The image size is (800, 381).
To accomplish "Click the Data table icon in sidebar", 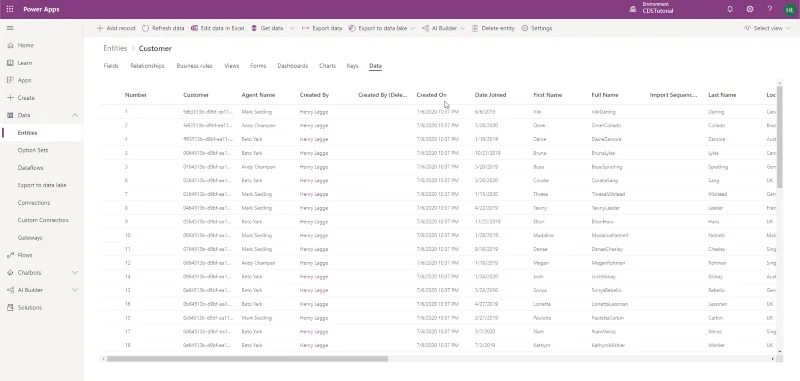I will 10,115.
